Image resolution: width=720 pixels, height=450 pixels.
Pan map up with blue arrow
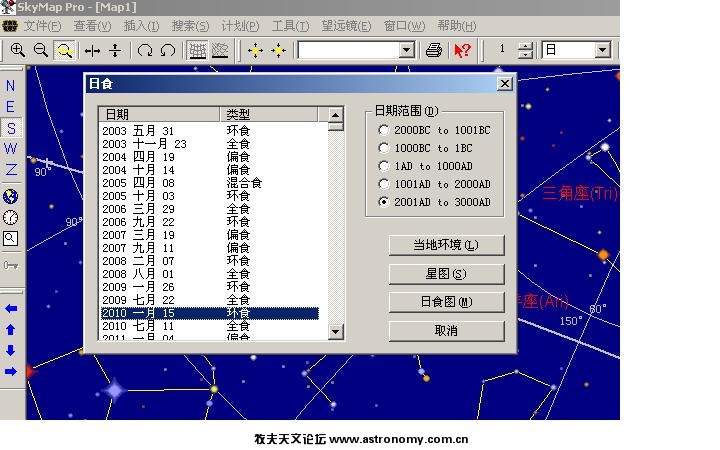point(11,329)
